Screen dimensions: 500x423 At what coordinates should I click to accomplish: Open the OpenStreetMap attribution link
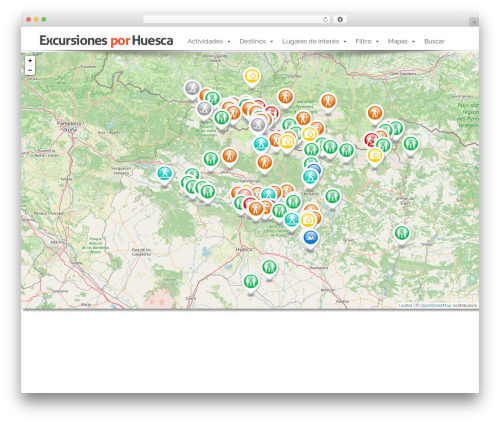point(435,305)
